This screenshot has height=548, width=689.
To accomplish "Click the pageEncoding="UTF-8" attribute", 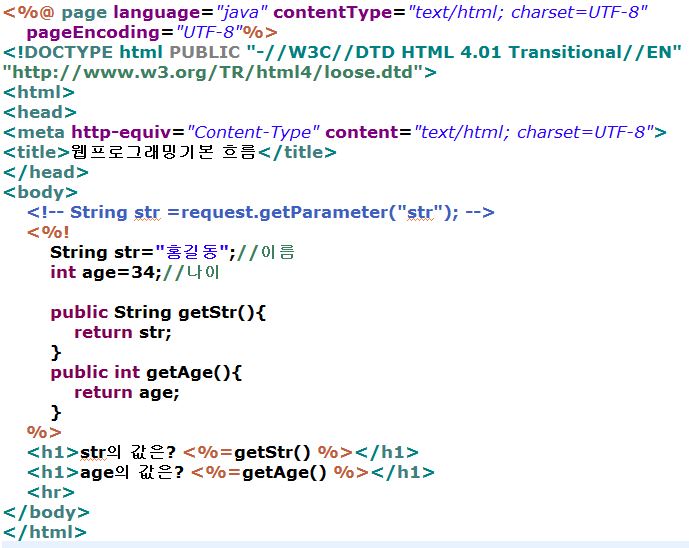I will point(134,33).
